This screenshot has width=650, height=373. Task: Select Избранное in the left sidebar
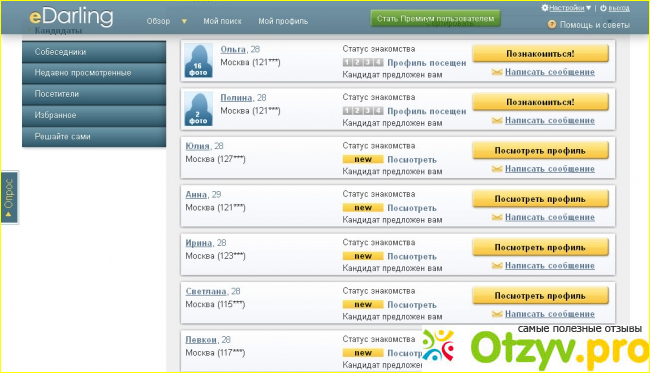pos(94,115)
